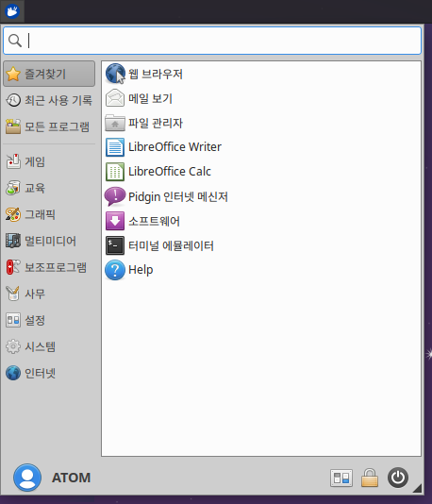The height and width of the screenshot is (504, 432).
Task: Click the LibreOffice Writer text label
Action: 174,147
